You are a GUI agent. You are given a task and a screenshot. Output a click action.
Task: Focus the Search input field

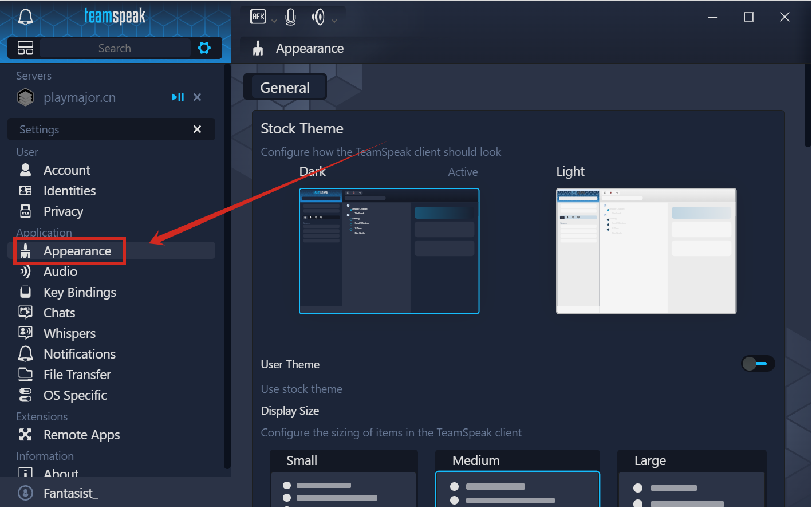[x=115, y=48]
